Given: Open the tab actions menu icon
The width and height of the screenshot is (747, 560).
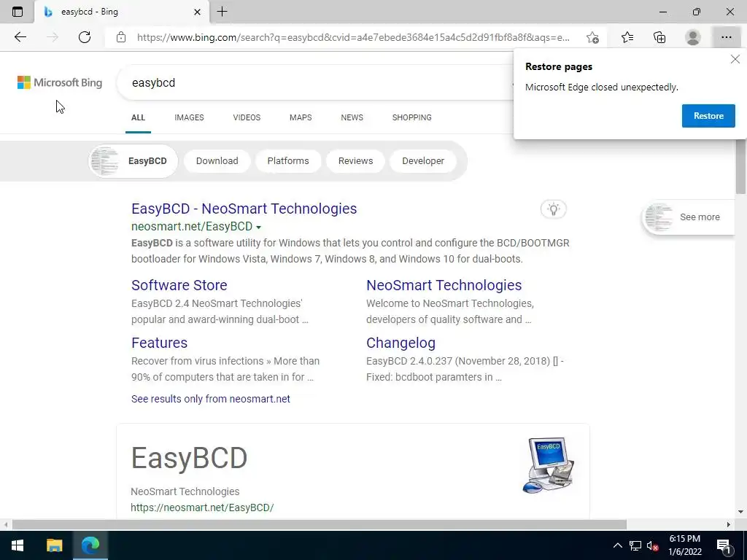Looking at the screenshot, I should (18, 12).
